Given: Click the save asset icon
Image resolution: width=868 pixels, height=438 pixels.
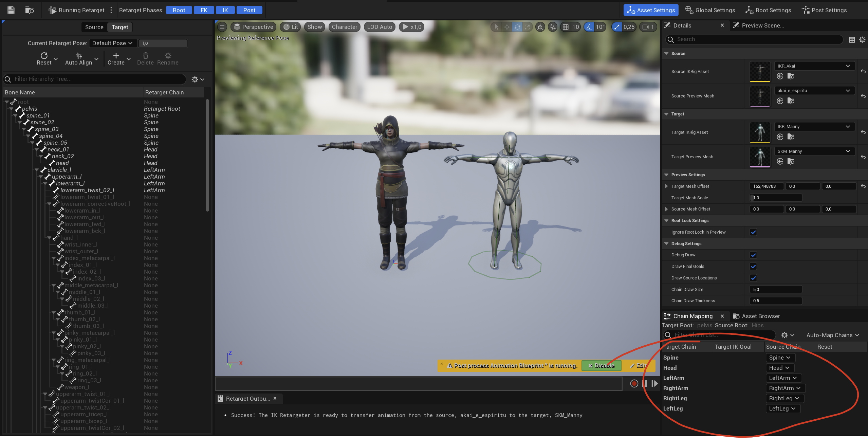Looking at the screenshot, I should coord(11,10).
